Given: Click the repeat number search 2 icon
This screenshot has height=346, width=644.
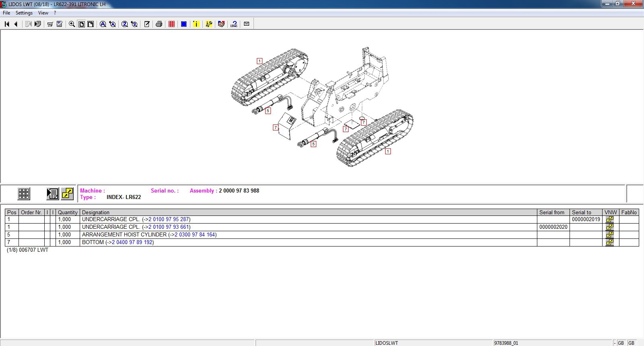Looking at the screenshot, I should (134, 24).
